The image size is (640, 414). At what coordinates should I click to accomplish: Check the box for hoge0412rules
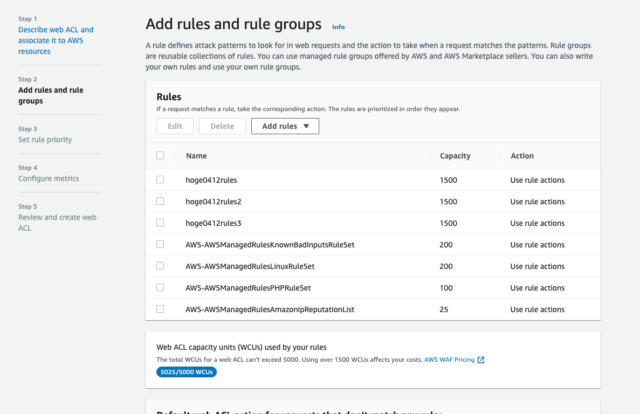point(160,180)
